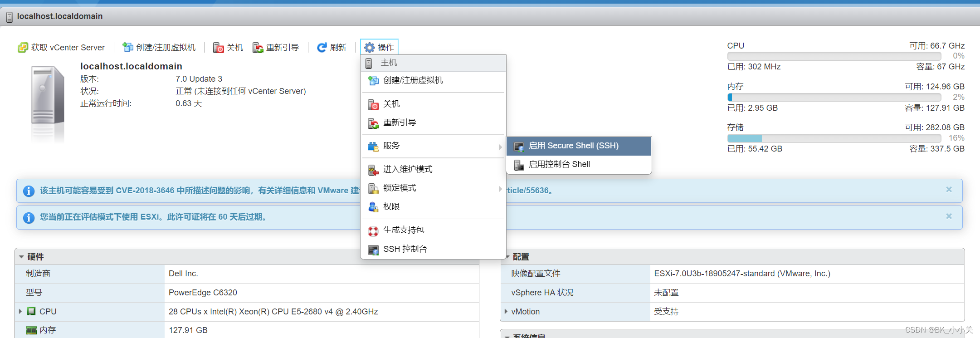Image resolution: width=980 pixels, height=338 pixels.
Task: Expand the 锁定模式 submenu arrow
Action: point(500,189)
